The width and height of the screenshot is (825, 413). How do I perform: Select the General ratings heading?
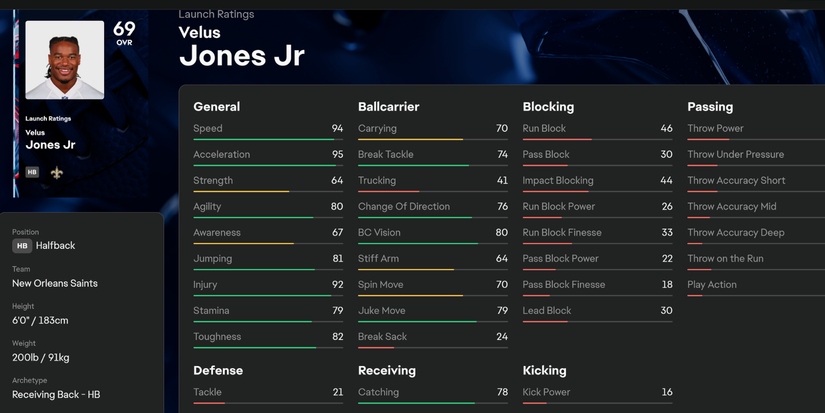[217, 106]
